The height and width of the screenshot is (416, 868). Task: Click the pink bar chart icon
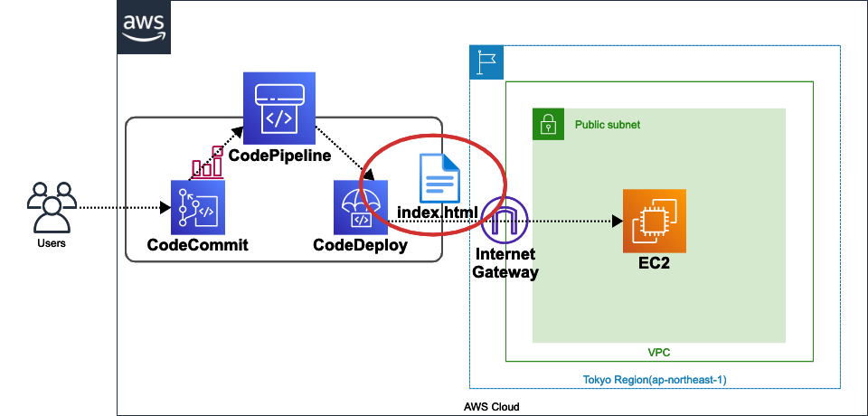[x=208, y=162]
